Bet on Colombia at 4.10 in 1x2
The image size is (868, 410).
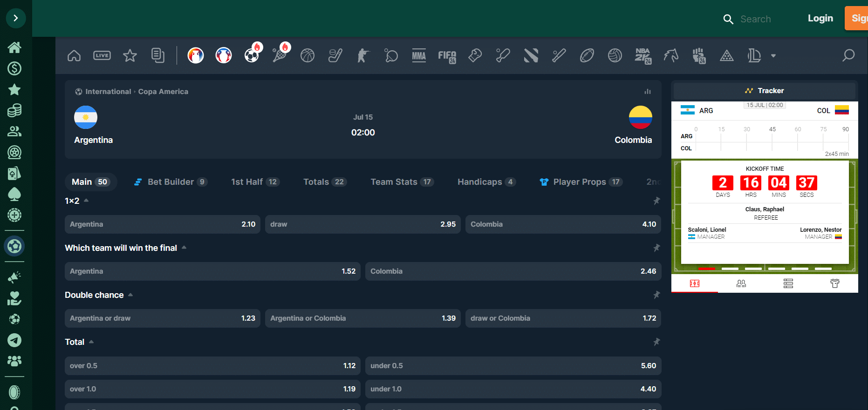click(563, 224)
